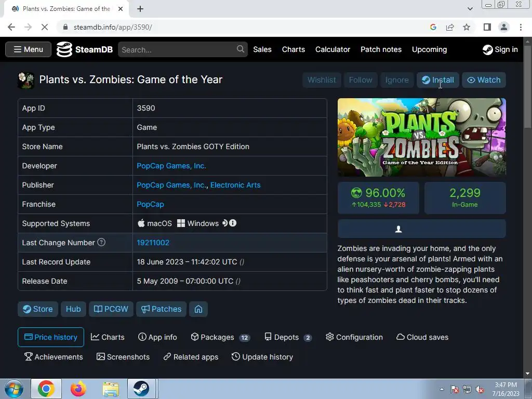The image size is (532, 399).
Task: Add the game to Wishlist
Action: point(322,80)
